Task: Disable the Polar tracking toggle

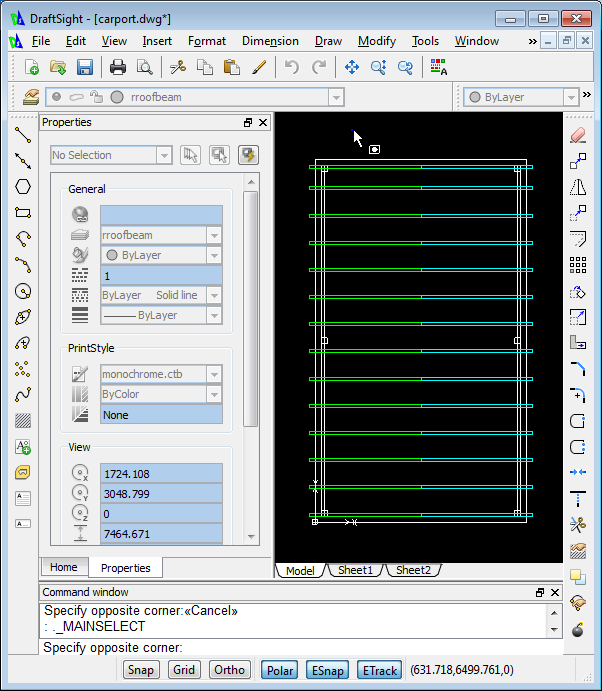Action: pos(279,670)
